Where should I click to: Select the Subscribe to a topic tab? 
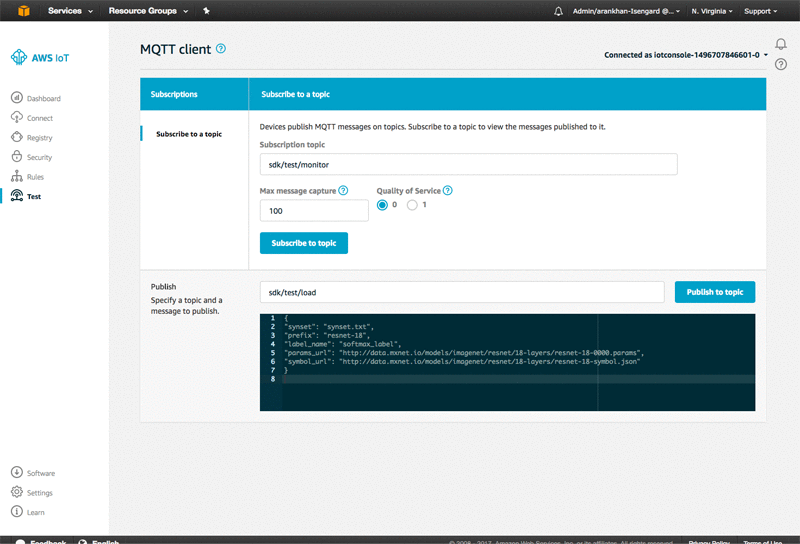click(x=189, y=134)
